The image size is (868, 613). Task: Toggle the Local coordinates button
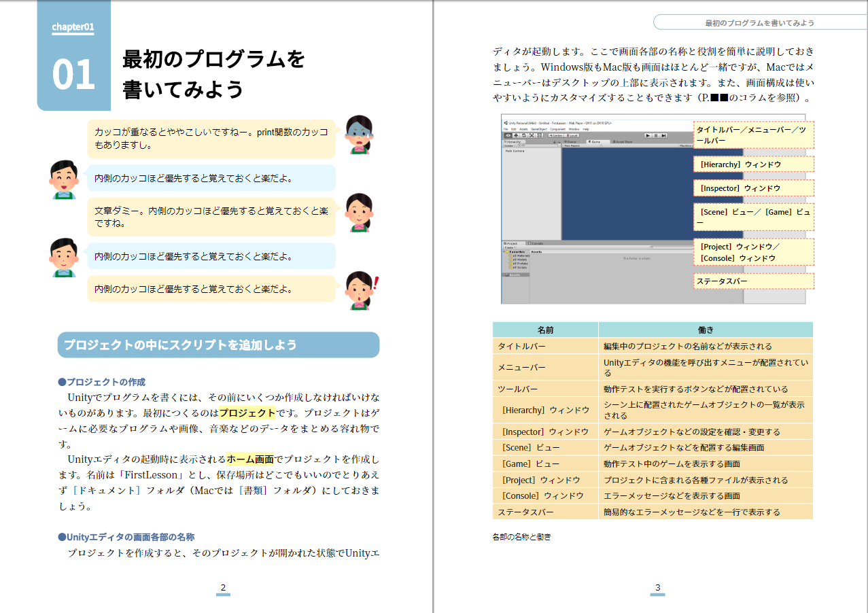click(572, 136)
